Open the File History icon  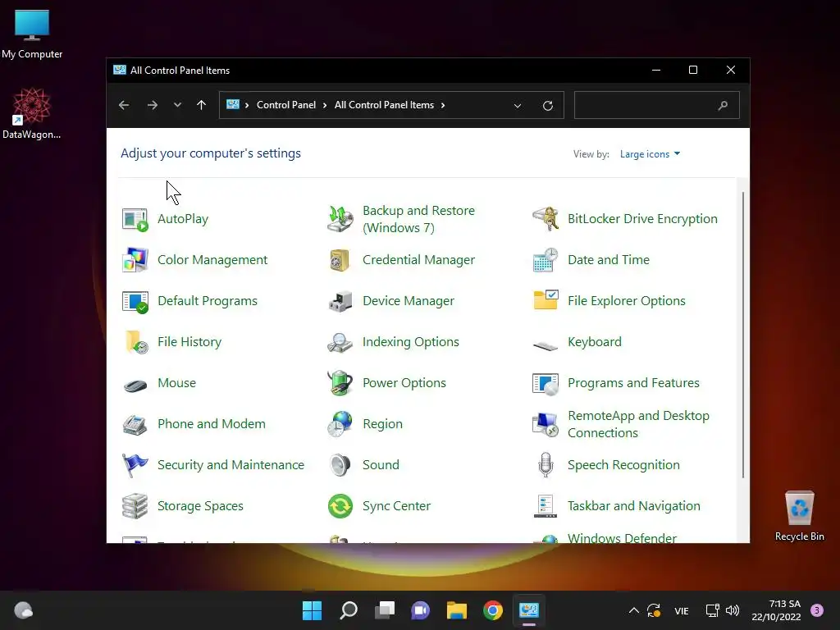pyautogui.click(x=135, y=342)
